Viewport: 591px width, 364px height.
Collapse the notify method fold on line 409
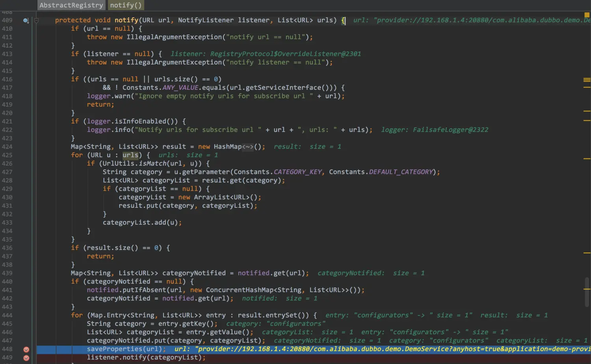36,20
